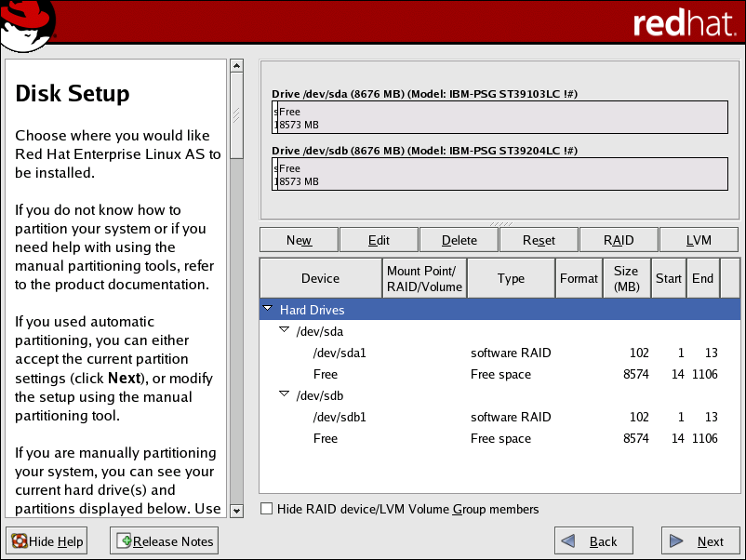Click the Hide Help lamp icon
Screen dimensions: 746x560
pyautogui.click(x=19, y=540)
